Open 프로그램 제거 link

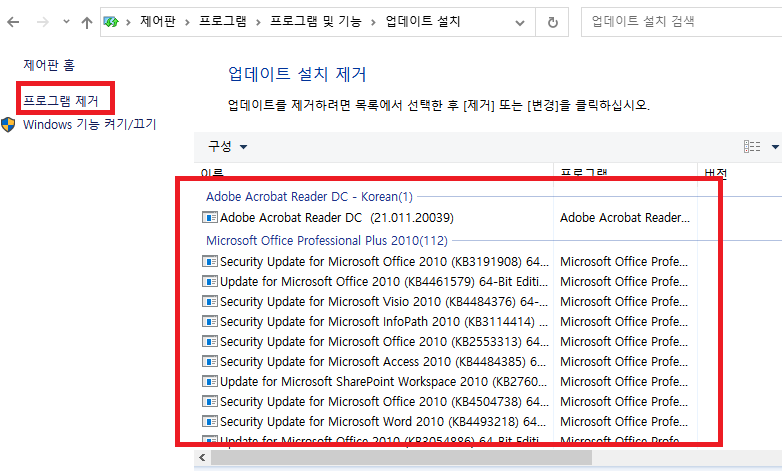pyautogui.click(x=61, y=101)
